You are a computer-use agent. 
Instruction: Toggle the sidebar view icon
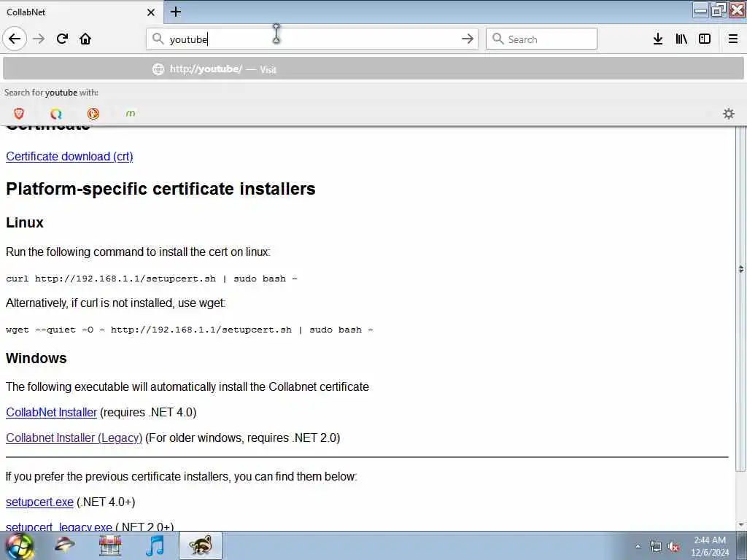(x=705, y=39)
